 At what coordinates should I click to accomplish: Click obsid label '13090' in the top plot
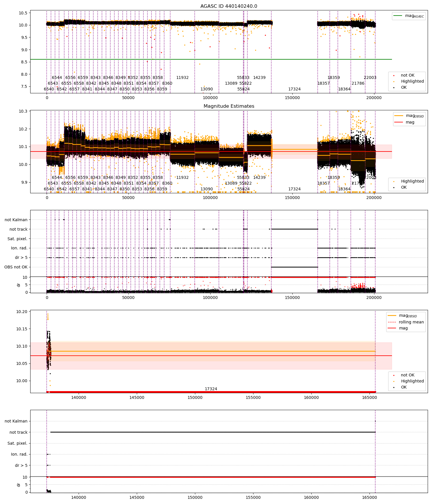click(206, 89)
